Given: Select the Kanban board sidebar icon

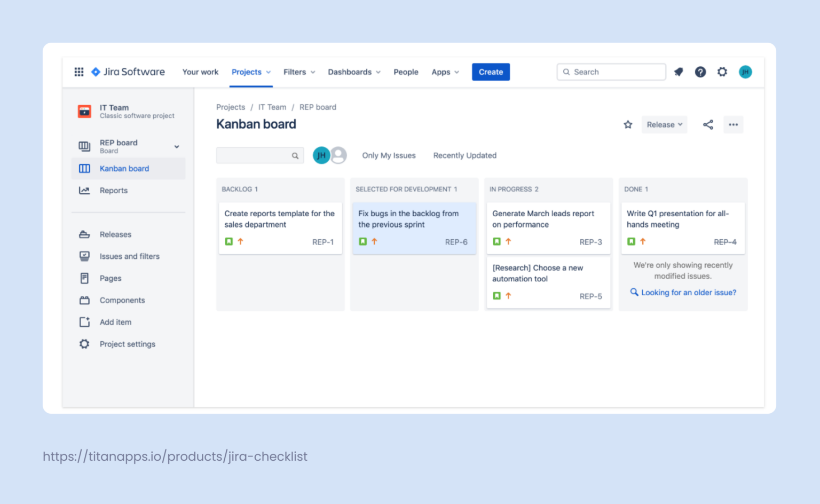Looking at the screenshot, I should pyautogui.click(x=84, y=168).
